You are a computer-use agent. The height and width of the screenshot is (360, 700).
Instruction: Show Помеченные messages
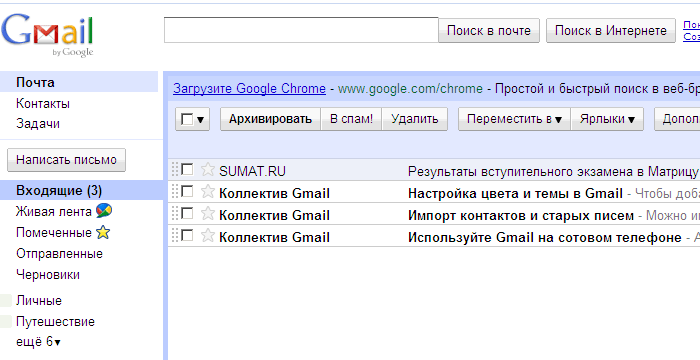54,233
